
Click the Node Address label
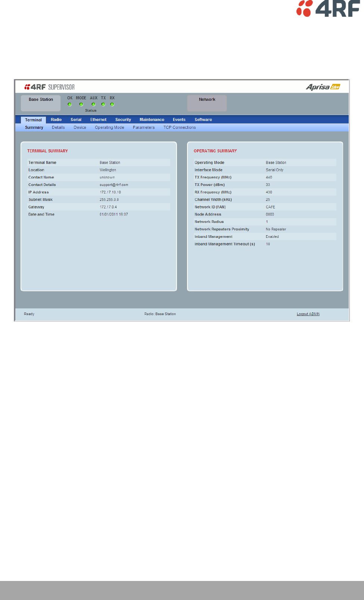pos(208,214)
